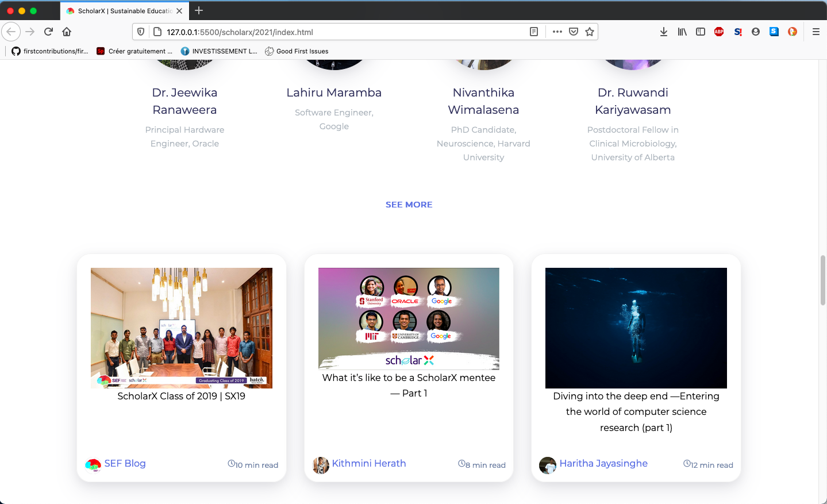Click the tracking protection shield icon
Screen dimensions: 827x504
(140, 32)
